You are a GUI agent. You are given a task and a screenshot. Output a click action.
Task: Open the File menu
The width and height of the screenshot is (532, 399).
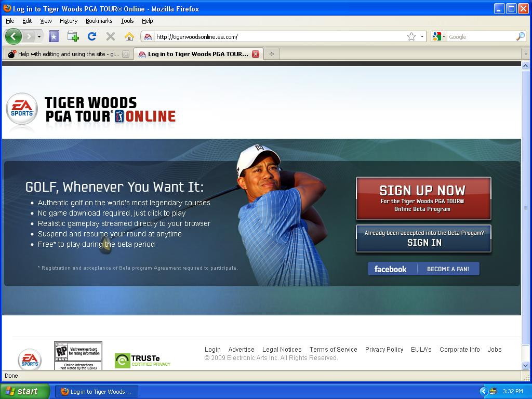click(x=10, y=21)
